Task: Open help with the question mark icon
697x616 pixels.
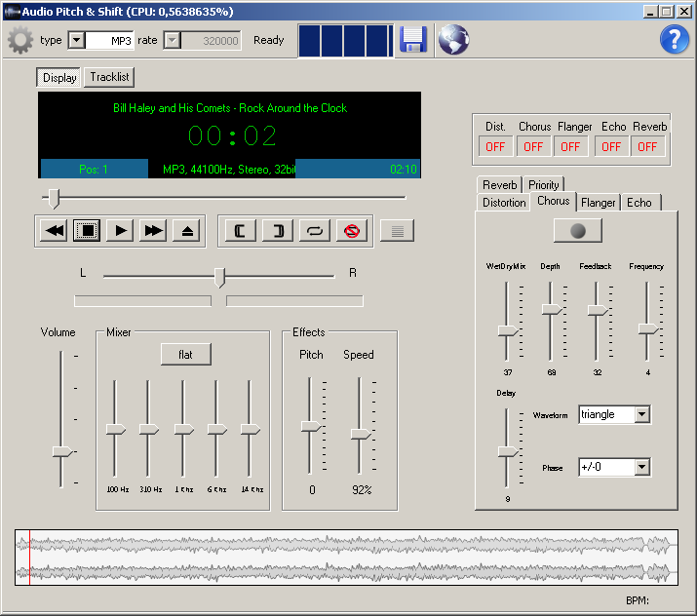Action: point(674,40)
